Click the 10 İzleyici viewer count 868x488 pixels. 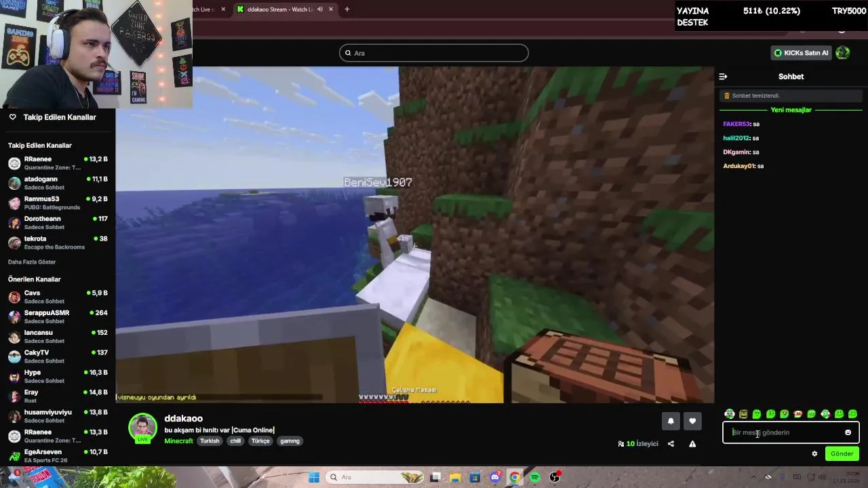pos(638,444)
